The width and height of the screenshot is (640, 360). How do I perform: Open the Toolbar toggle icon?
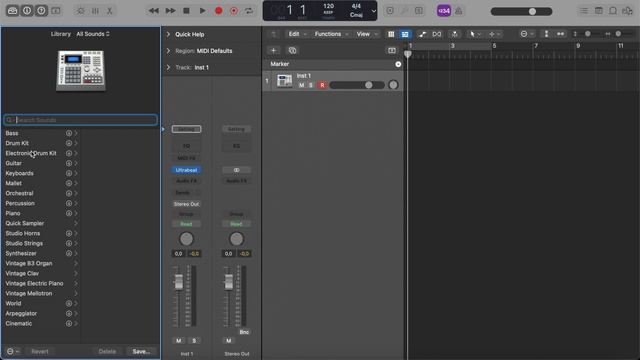pyautogui.click(x=56, y=11)
